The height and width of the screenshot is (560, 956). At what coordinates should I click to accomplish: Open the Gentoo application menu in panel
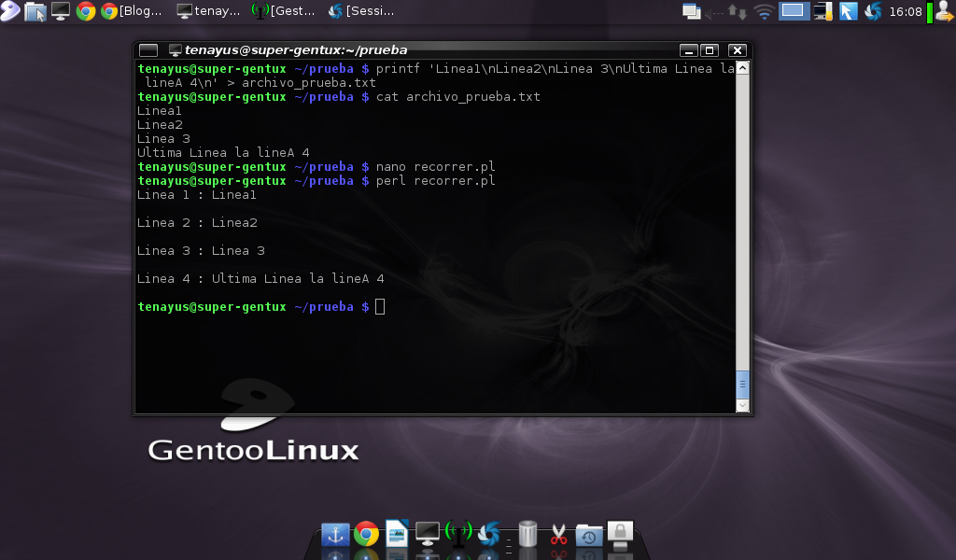coord(9,11)
